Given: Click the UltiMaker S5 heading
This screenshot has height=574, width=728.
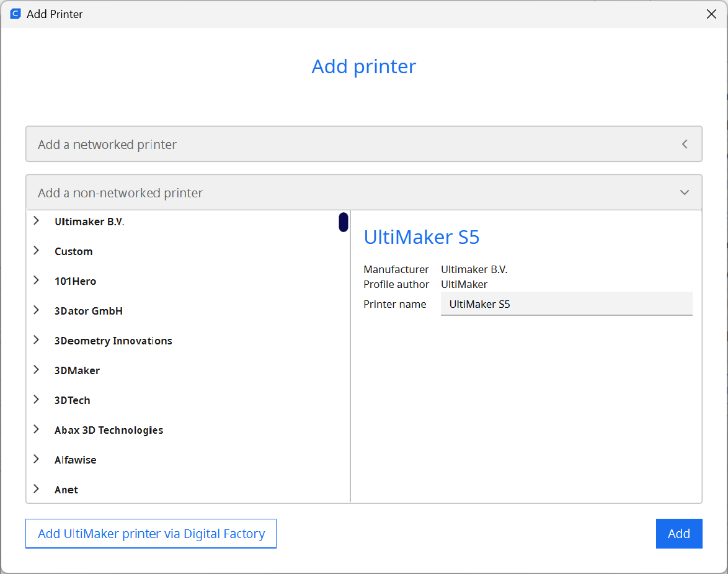Looking at the screenshot, I should coord(422,237).
